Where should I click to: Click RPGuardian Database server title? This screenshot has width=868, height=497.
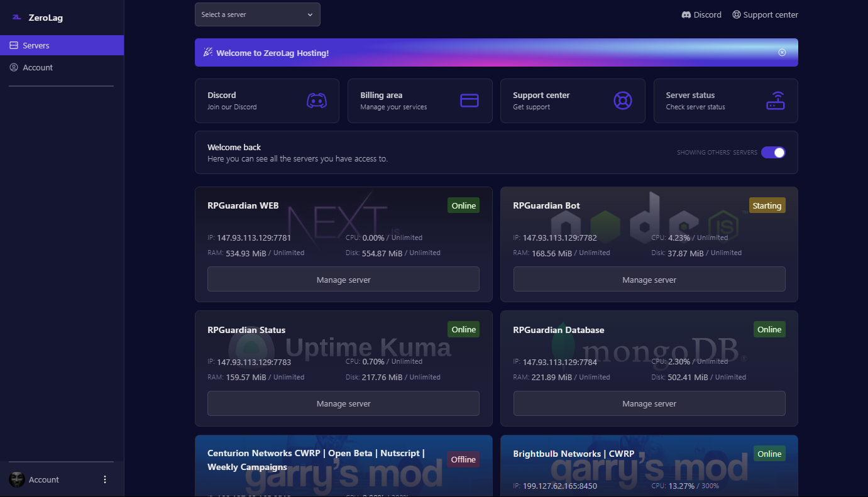coord(559,330)
